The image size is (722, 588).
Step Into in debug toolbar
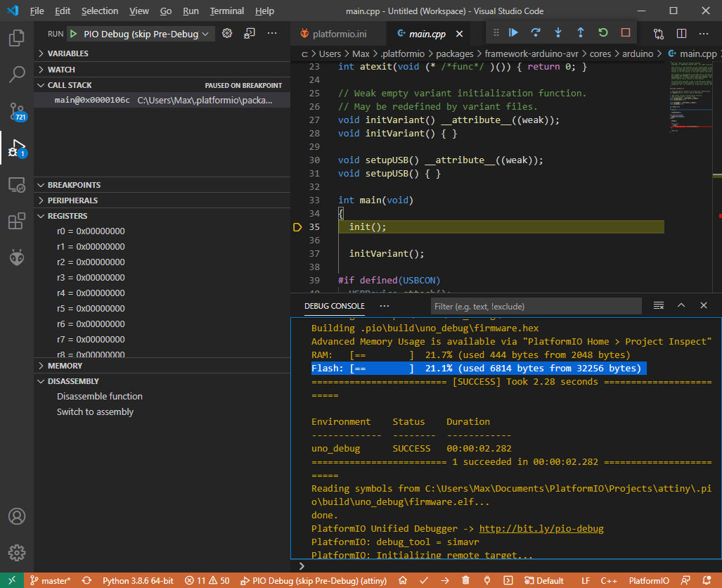[558, 32]
